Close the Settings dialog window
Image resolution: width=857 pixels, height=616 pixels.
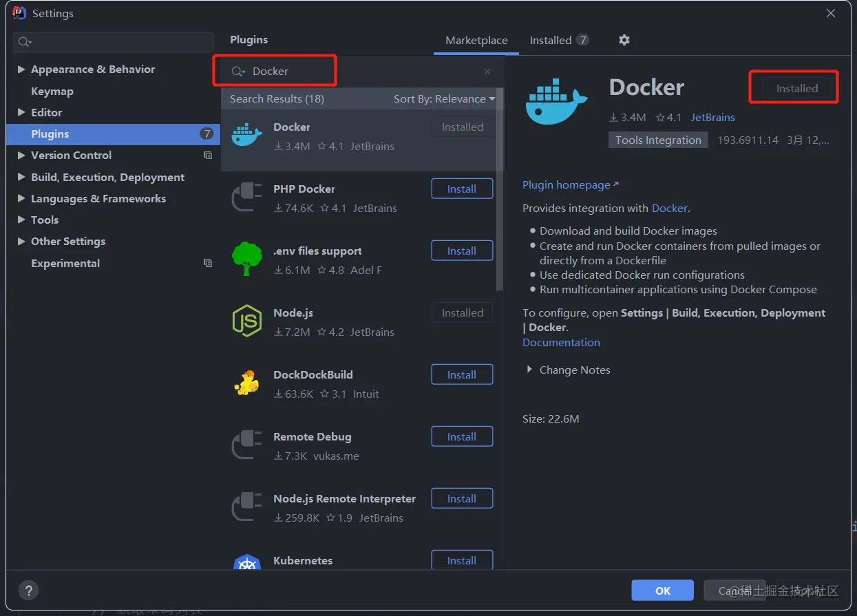831,13
